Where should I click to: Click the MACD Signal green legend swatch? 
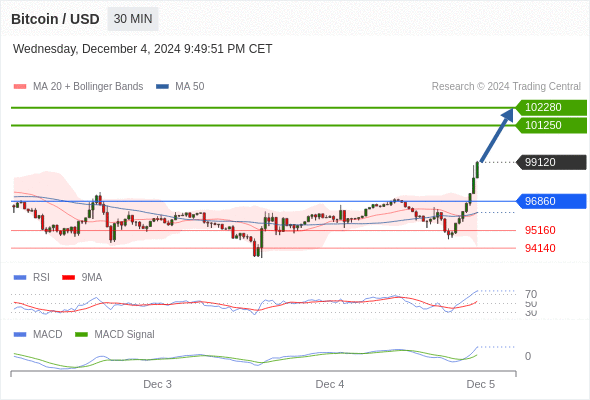pyautogui.click(x=81, y=335)
